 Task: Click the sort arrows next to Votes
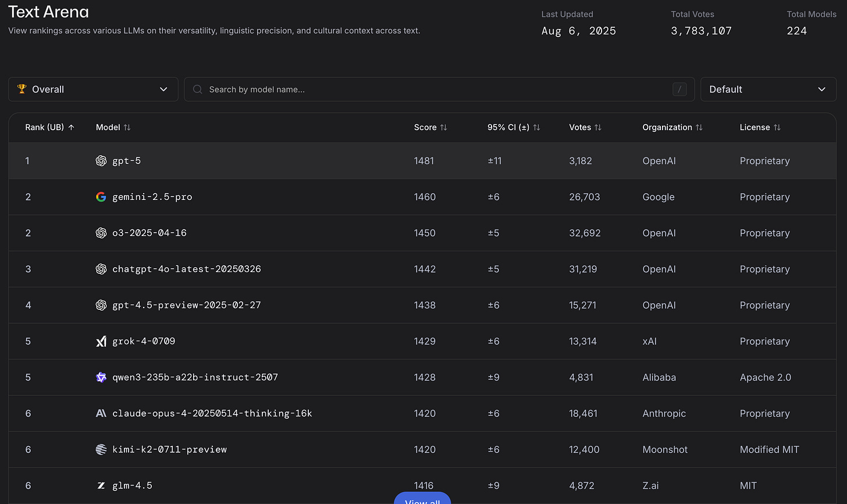tap(598, 127)
